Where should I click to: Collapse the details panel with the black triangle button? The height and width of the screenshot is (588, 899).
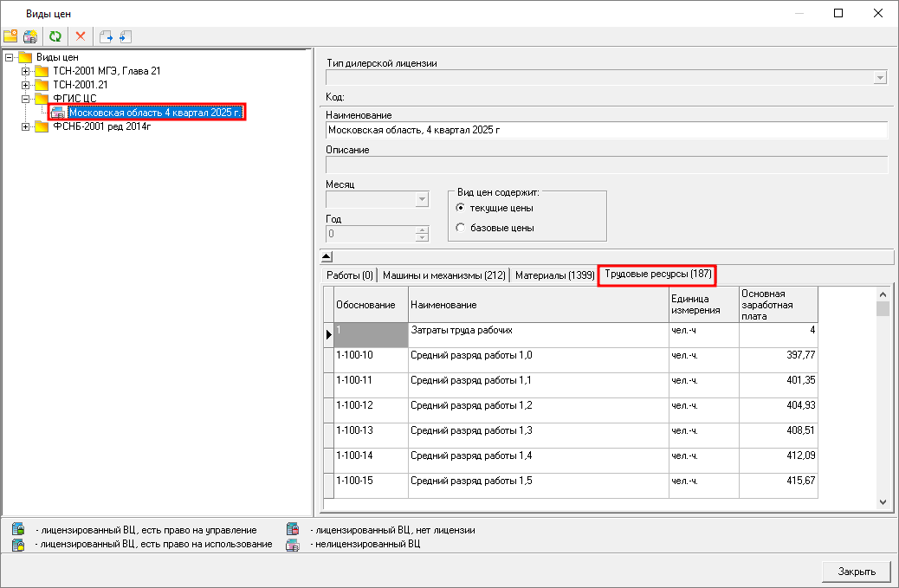pyautogui.click(x=327, y=256)
